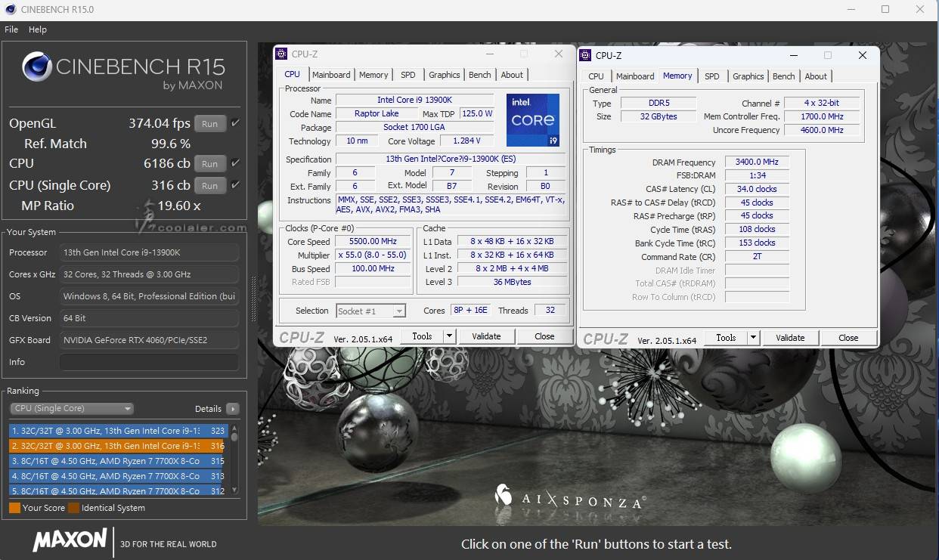Expand Tools dropdown arrow in left CPU-Z

[449, 336]
